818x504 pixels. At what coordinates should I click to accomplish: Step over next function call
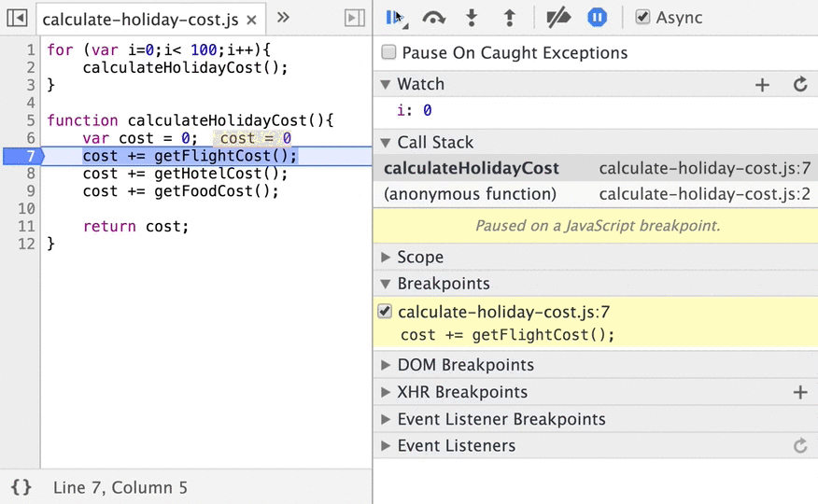pos(433,18)
